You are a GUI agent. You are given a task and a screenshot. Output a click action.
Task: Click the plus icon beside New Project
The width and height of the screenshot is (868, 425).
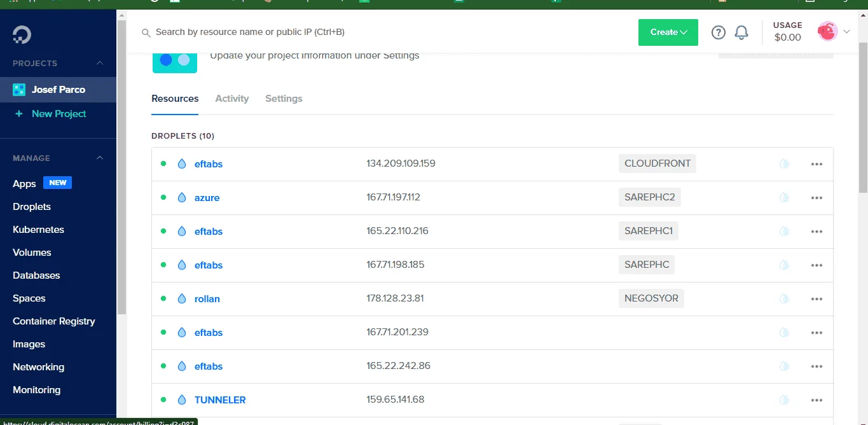19,114
